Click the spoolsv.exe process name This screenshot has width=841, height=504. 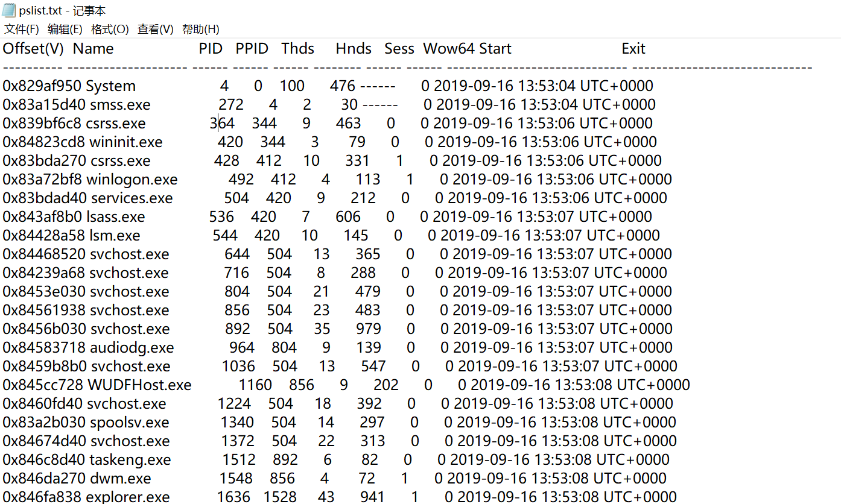[x=129, y=423]
